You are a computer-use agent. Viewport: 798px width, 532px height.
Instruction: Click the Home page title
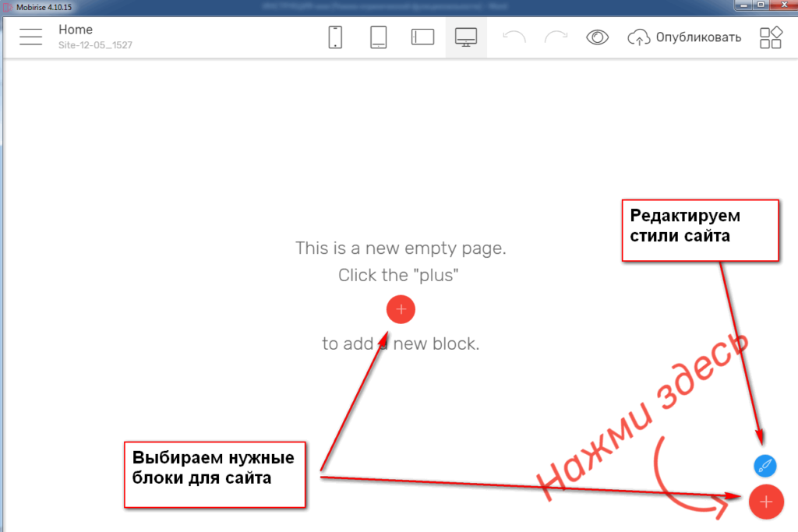point(76,30)
